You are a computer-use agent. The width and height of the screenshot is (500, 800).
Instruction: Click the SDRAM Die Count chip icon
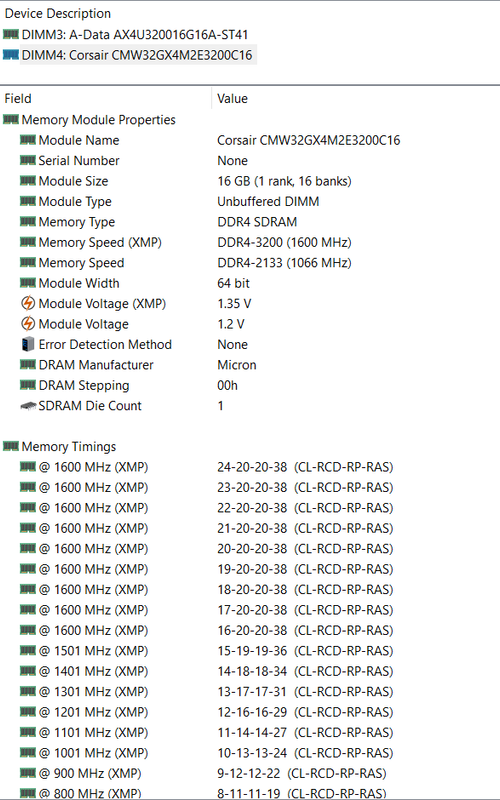pyautogui.click(x=28, y=406)
